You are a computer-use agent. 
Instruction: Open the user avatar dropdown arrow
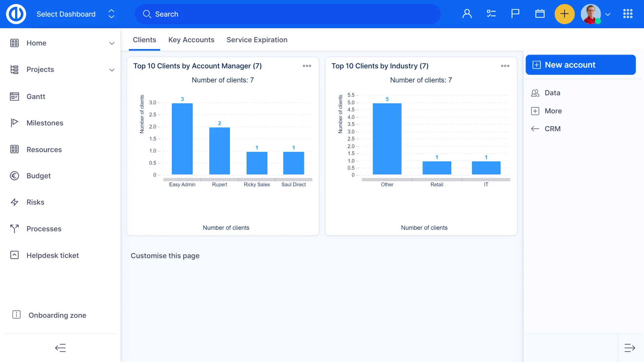[x=608, y=14]
